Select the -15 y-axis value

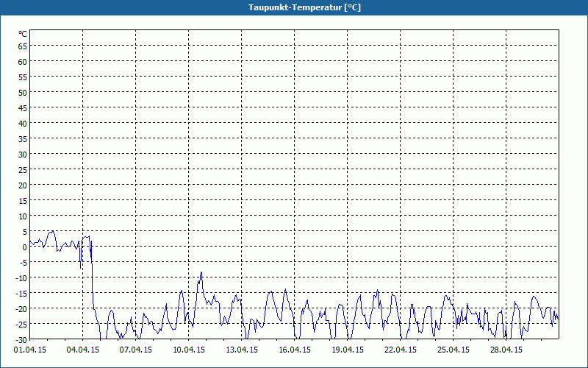[22, 293]
